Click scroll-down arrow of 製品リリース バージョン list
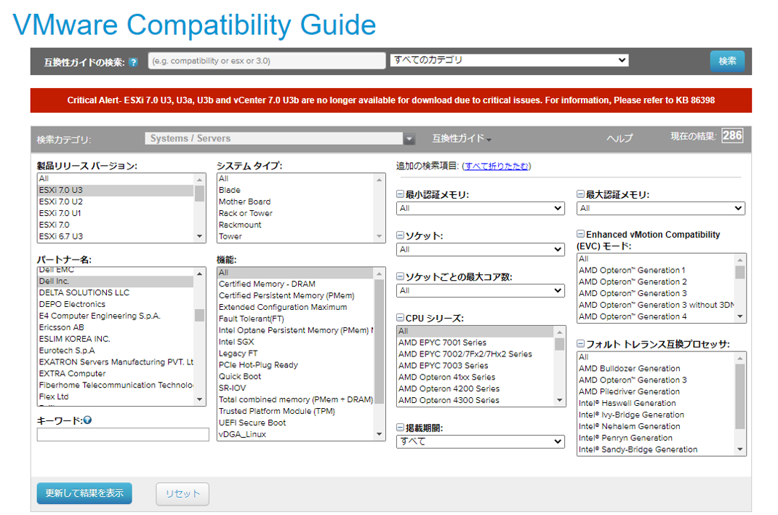 coord(199,236)
